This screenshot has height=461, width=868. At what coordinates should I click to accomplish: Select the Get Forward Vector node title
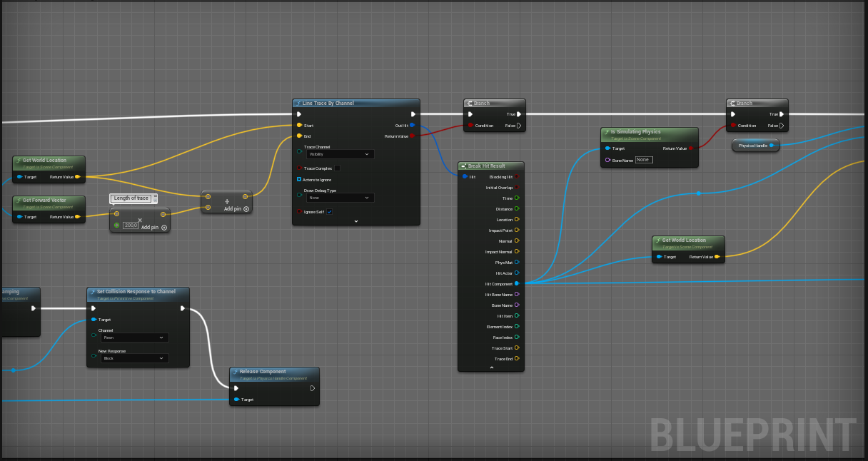44,200
